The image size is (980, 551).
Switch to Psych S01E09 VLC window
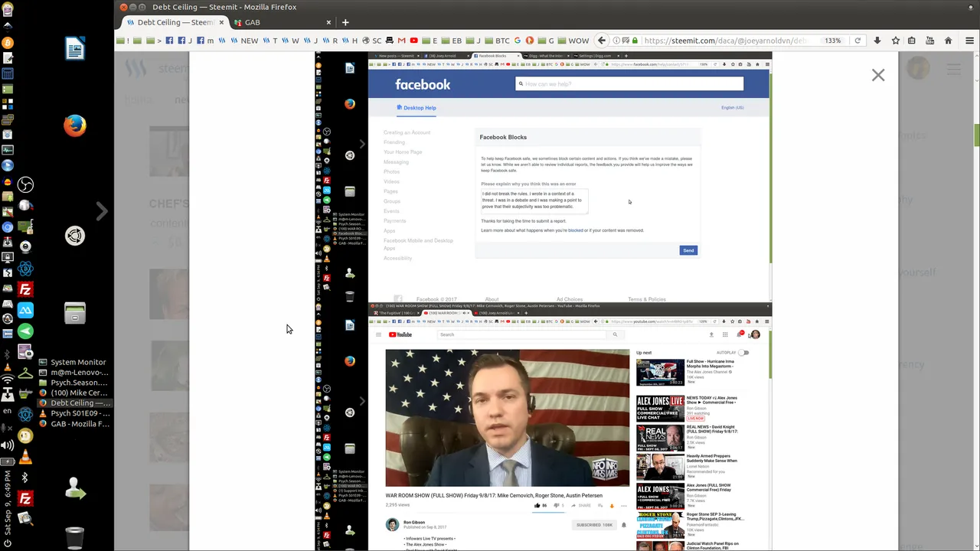(x=73, y=413)
